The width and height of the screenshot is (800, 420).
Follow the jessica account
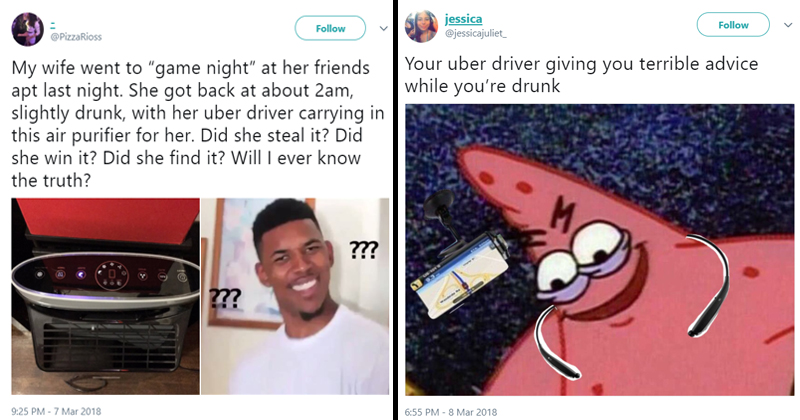(x=733, y=25)
